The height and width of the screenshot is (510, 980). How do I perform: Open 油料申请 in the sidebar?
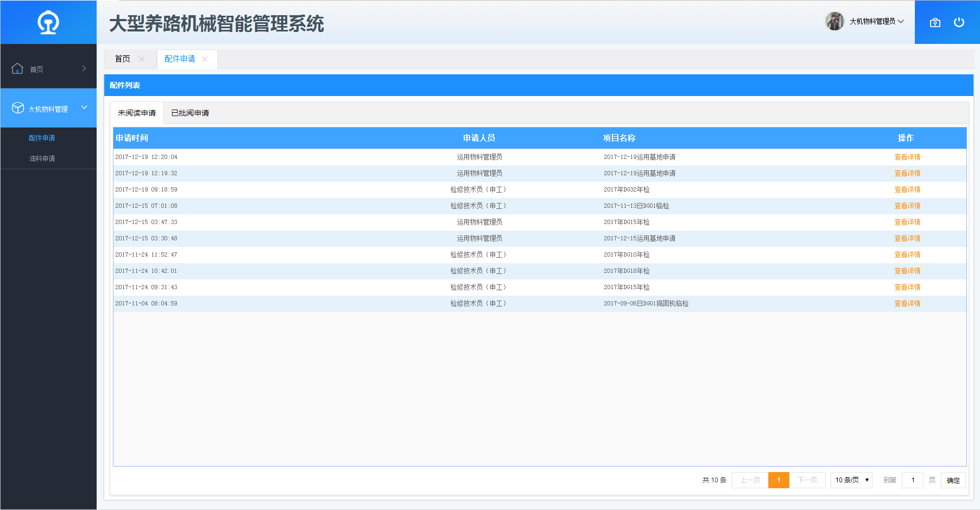42,158
